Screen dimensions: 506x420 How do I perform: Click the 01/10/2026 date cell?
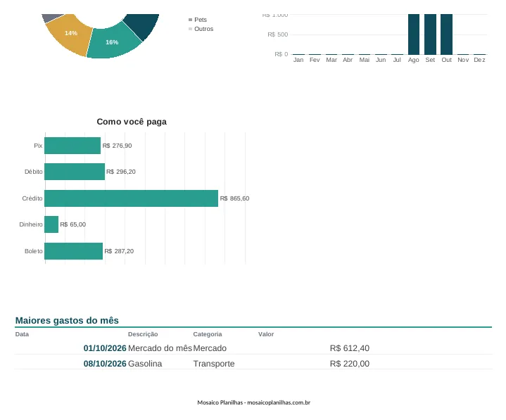coord(105,348)
